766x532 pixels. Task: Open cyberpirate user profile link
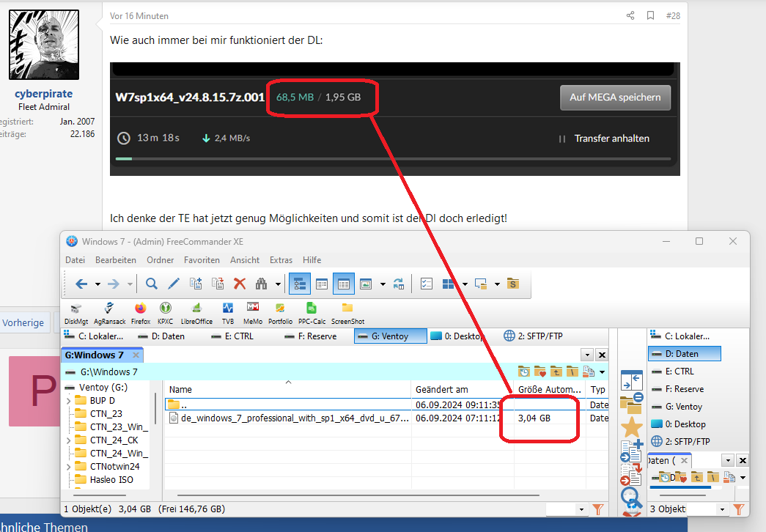click(x=43, y=94)
